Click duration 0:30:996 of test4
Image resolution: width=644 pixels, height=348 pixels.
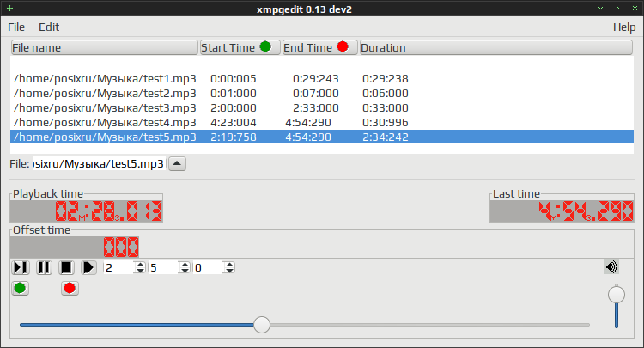click(x=386, y=122)
